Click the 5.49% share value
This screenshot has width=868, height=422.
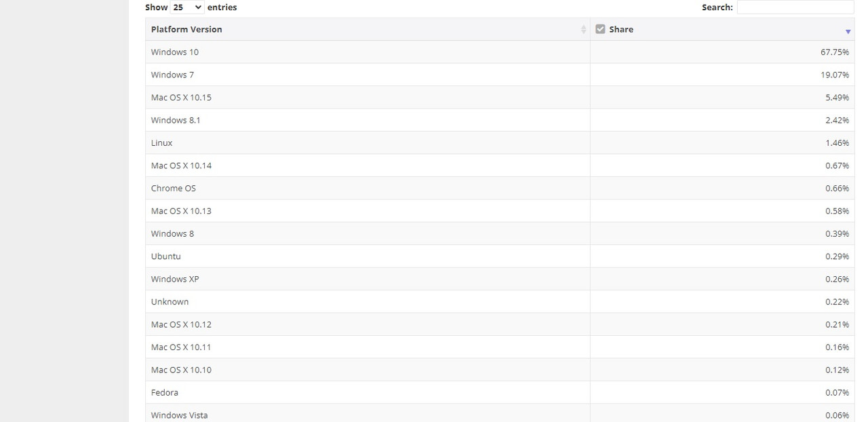(x=837, y=98)
